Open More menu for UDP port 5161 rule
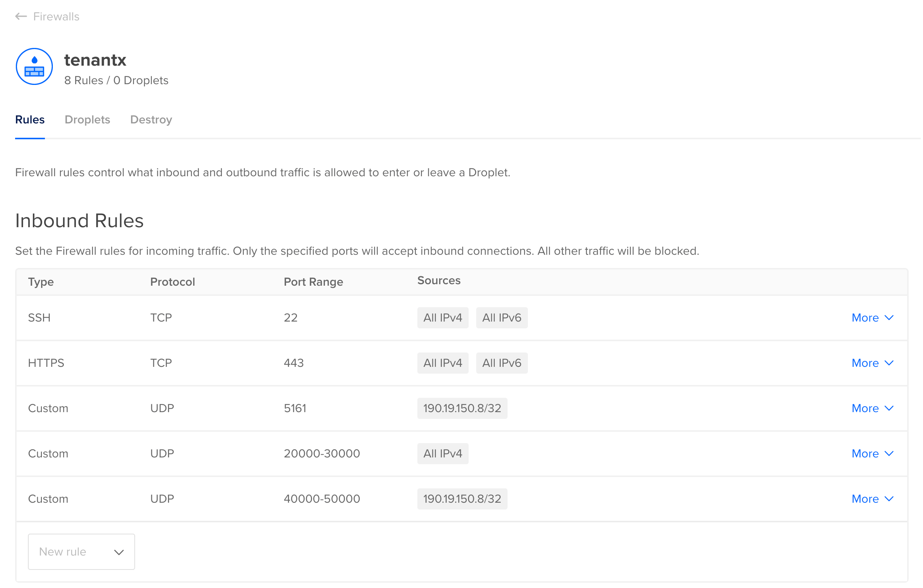This screenshot has width=923, height=588. point(872,408)
